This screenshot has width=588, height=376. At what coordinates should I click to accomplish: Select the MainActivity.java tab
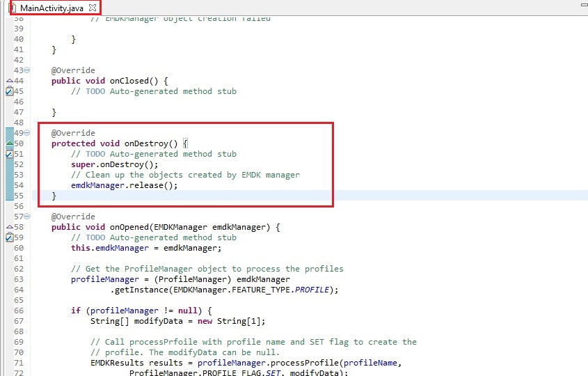pos(53,8)
